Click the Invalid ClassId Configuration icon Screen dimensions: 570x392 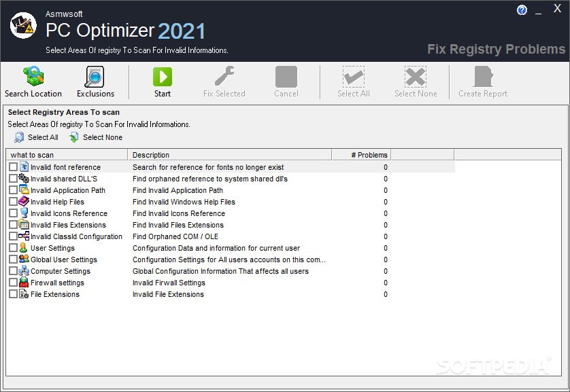24,236
